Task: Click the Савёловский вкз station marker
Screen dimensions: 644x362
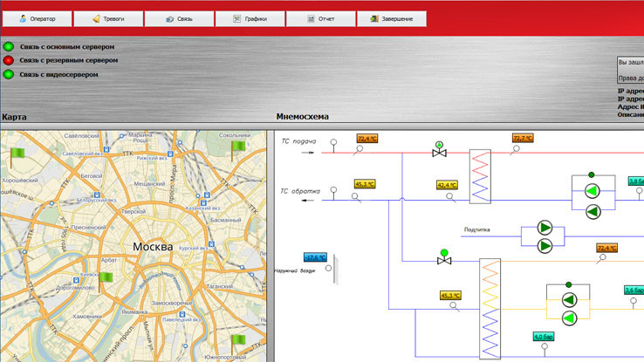Action: pyautogui.click(x=106, y=150)
